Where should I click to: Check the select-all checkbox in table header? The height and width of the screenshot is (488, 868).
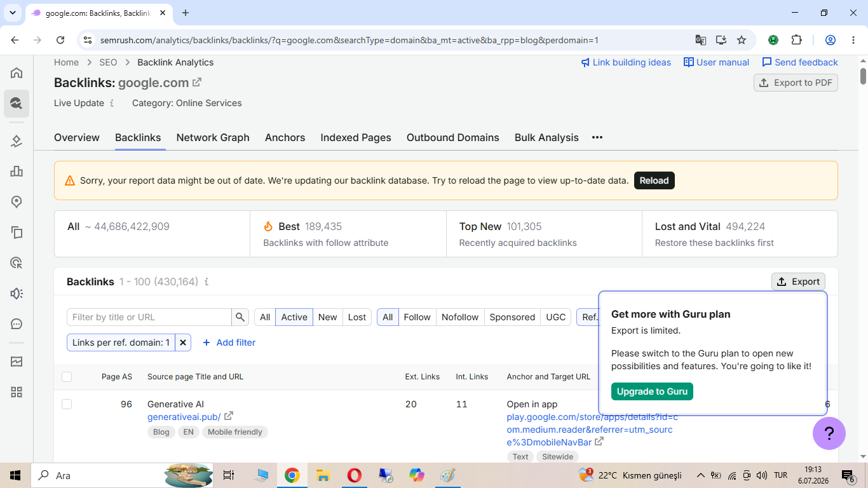[x=67, y=377]
